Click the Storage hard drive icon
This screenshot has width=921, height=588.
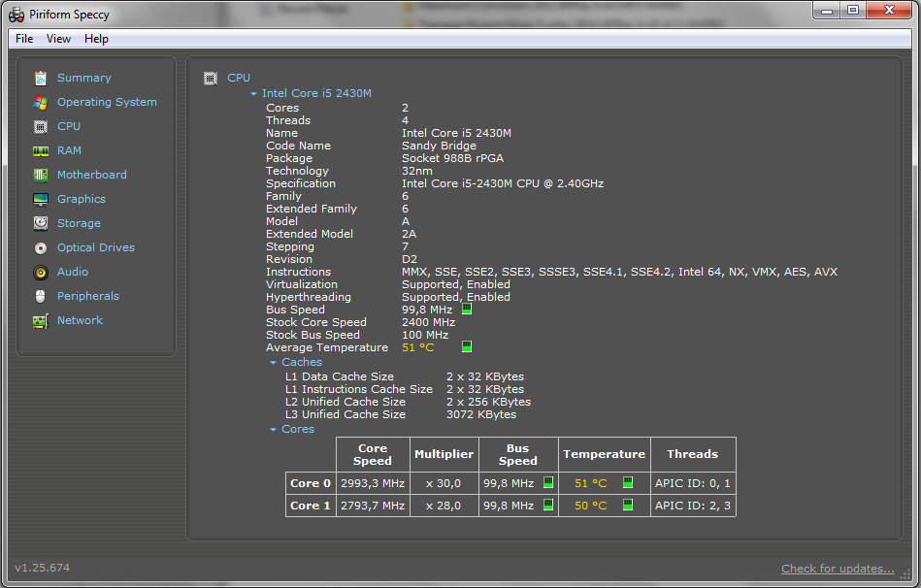[x=41, y=223]
